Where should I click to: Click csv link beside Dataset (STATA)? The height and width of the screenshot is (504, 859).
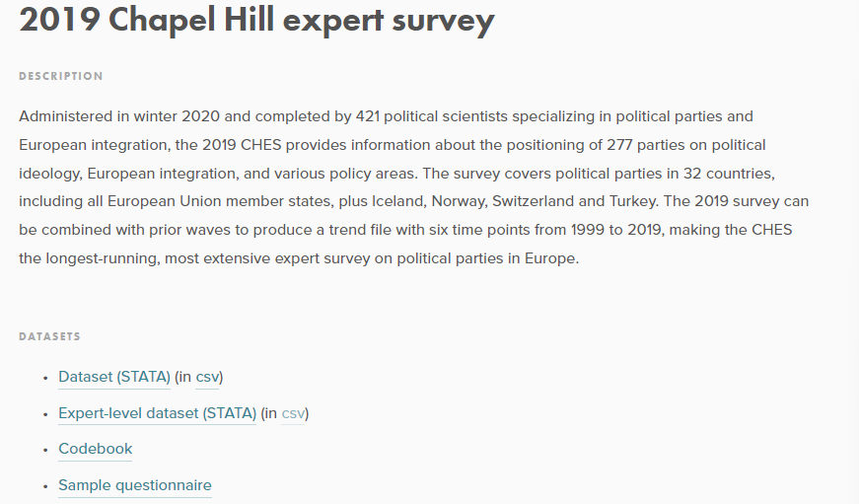click(x=207, y=377)
